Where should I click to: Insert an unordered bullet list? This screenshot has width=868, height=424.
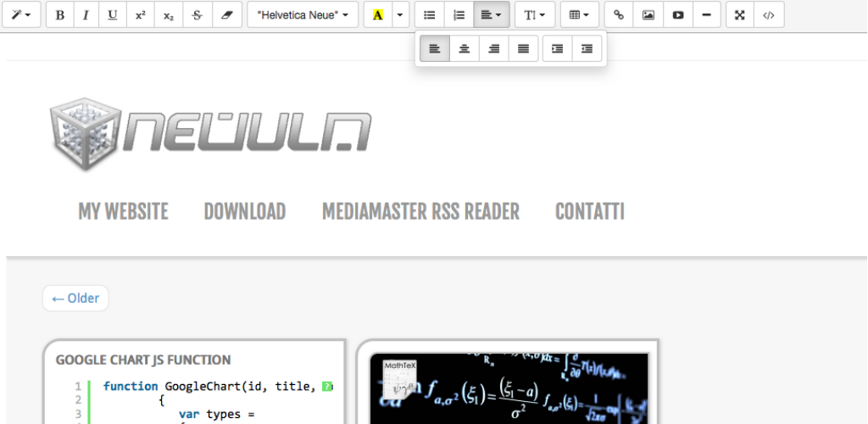[430, 15]
